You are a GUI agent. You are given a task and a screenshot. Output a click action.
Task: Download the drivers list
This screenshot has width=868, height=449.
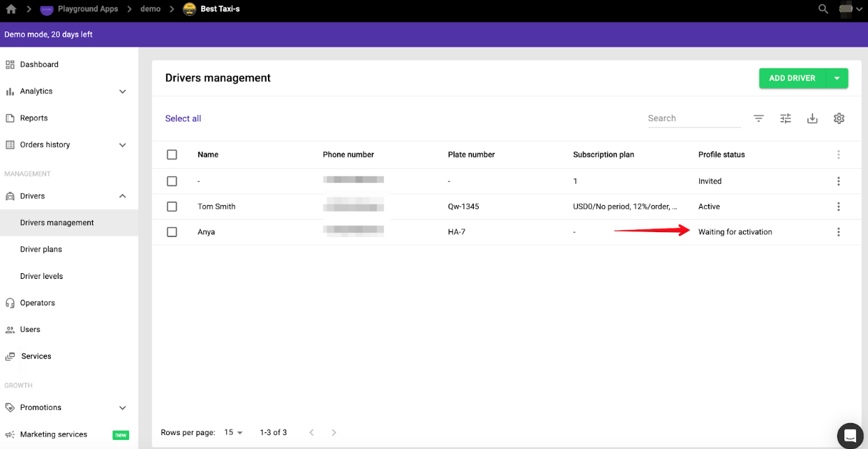pyautogui.click(x=812, y=119)
